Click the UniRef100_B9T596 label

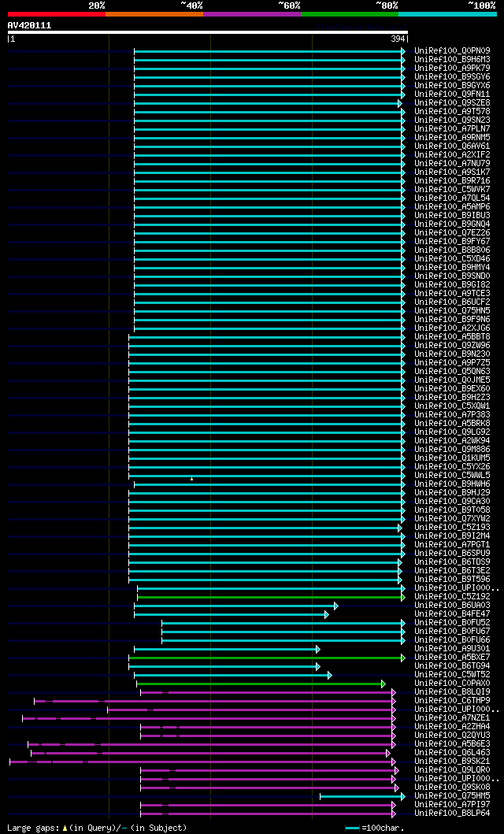453,579
